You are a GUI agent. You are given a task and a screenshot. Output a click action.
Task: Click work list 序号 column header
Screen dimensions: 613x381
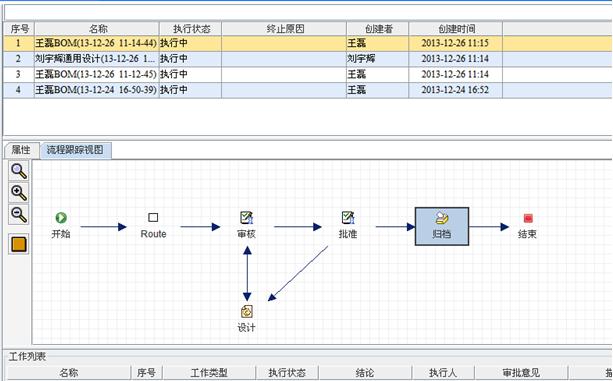[147, 372]
